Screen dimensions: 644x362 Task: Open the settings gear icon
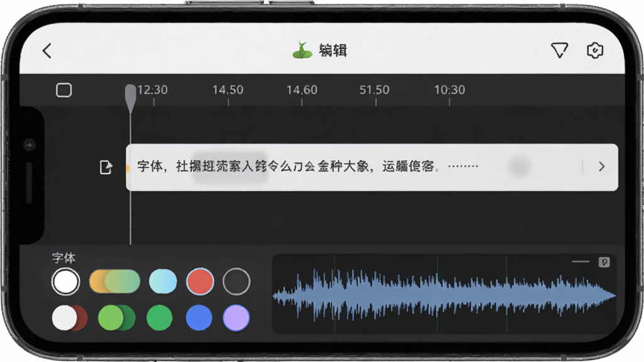(594, 50)
